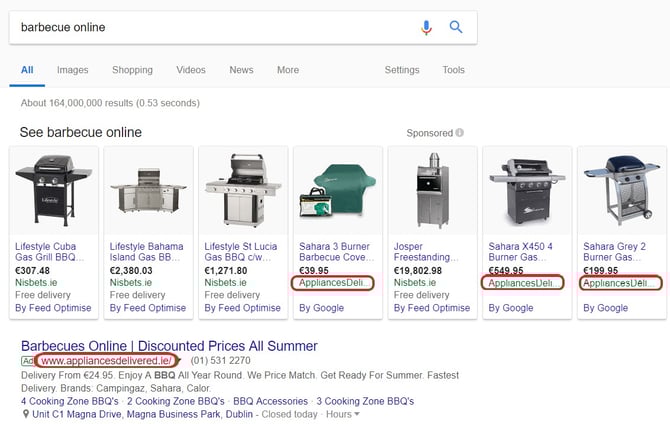This screenshot has width=670, height=424.
Task: Click the magnifying glass search button
Action: click(456, 27)
